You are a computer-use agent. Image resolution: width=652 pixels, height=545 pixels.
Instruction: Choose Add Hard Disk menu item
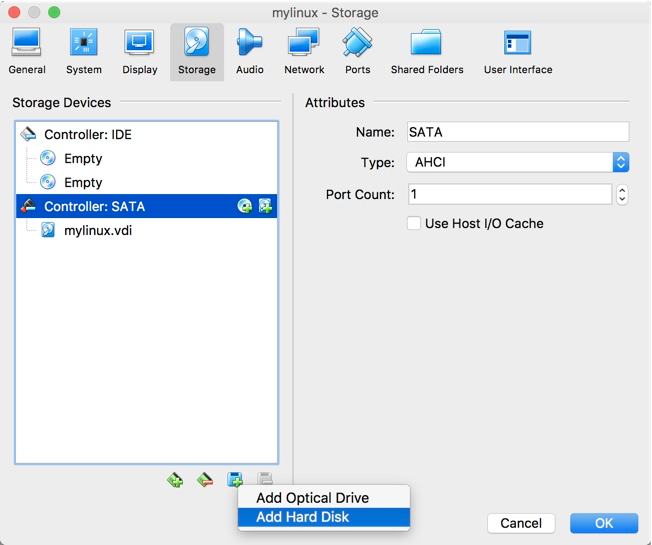324,517
